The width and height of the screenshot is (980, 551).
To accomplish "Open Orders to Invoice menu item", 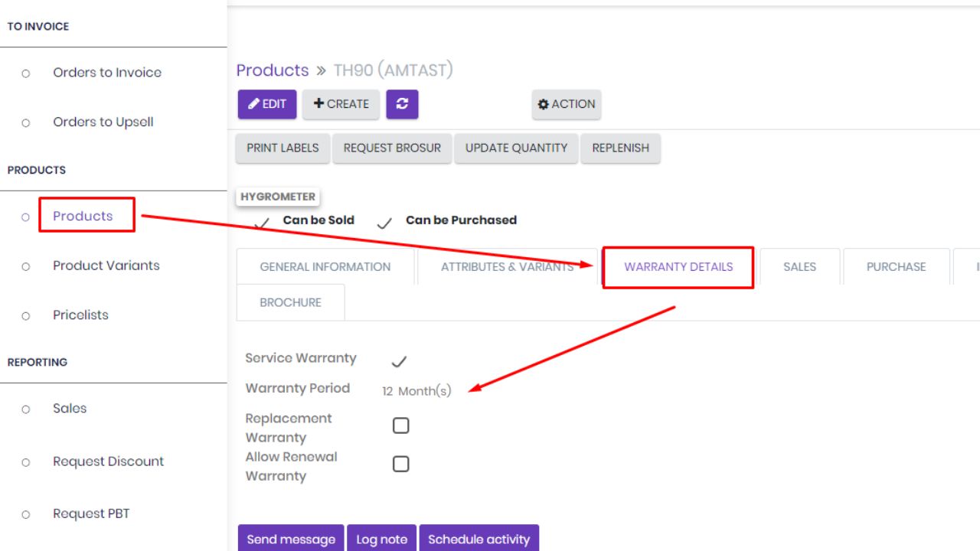I will 107,73.
